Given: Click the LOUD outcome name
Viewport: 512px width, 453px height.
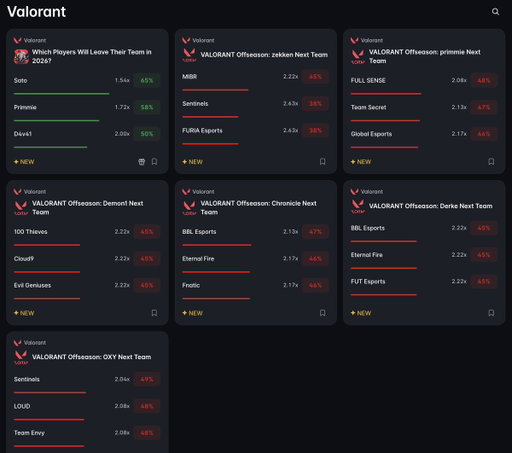Looking at the screenshot, I should [x=22, y=406].
